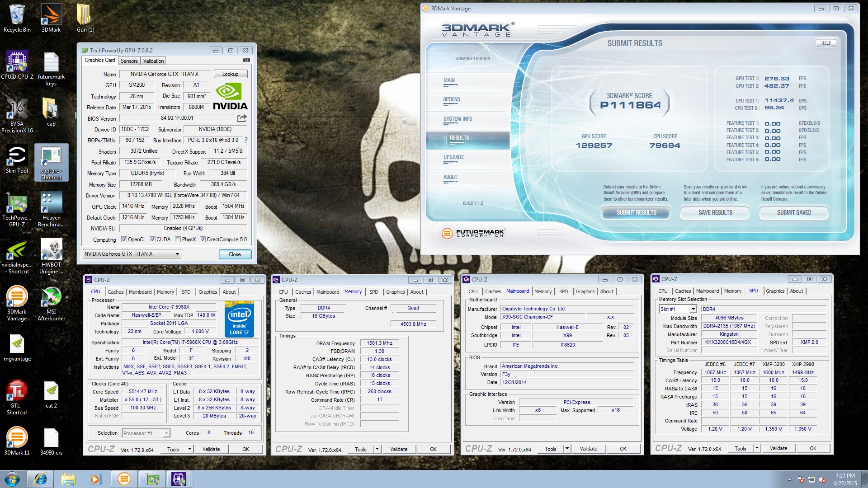This screenshot has height=488, width=868.
Task: Launch 3DMark 11 desktop icon
Action: 17,441
